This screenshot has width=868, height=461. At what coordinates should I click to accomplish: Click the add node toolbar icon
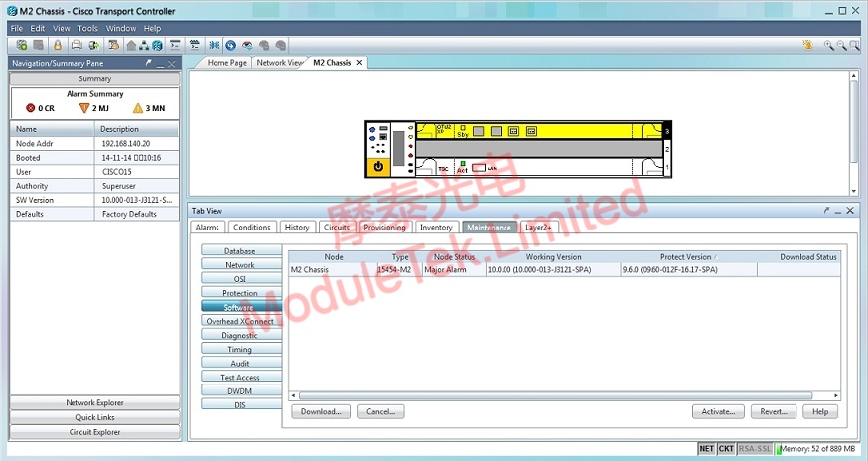[x=22, y=45]
